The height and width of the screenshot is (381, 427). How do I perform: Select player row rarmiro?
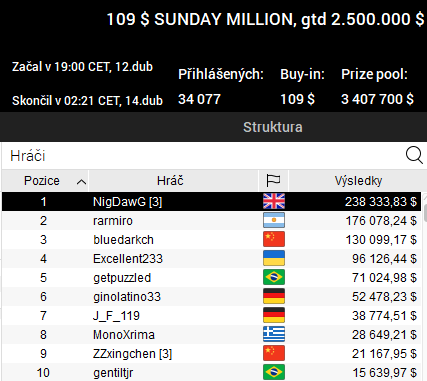click(x=212, y=221)
